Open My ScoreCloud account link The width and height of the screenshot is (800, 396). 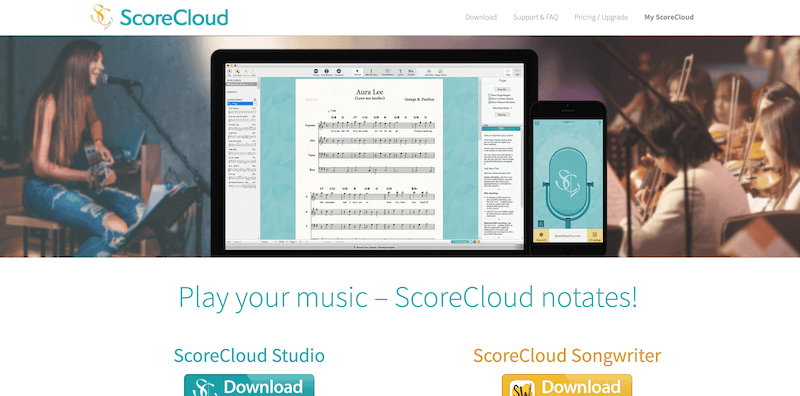click(669, 17)
